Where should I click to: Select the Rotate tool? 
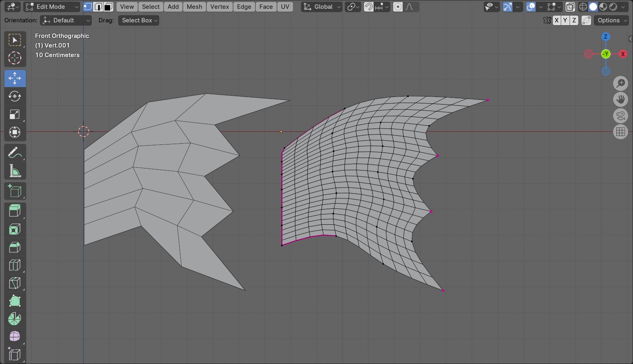[15, 96]
